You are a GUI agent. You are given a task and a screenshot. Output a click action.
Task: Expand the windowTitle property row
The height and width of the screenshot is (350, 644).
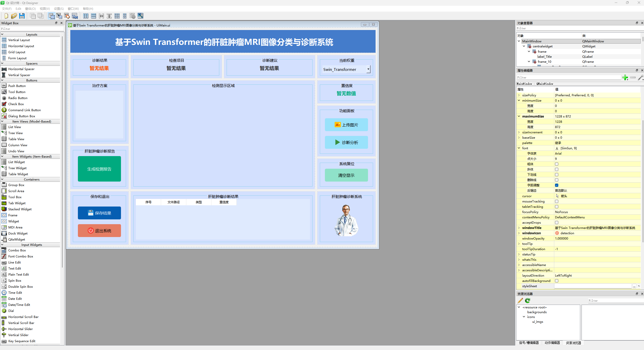click(519, 228)
